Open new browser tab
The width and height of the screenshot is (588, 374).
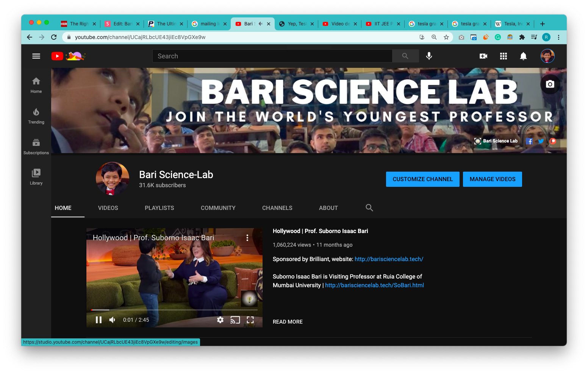543,24
